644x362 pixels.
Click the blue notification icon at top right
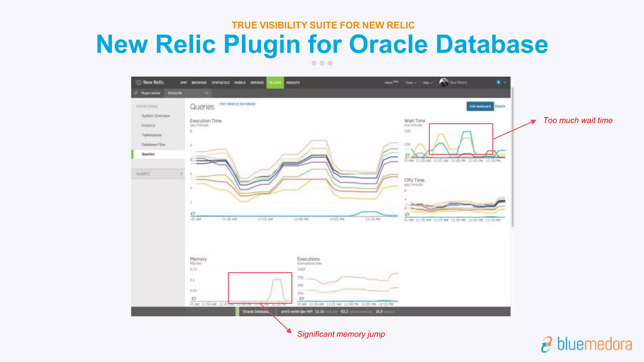(x=498, y=82)
